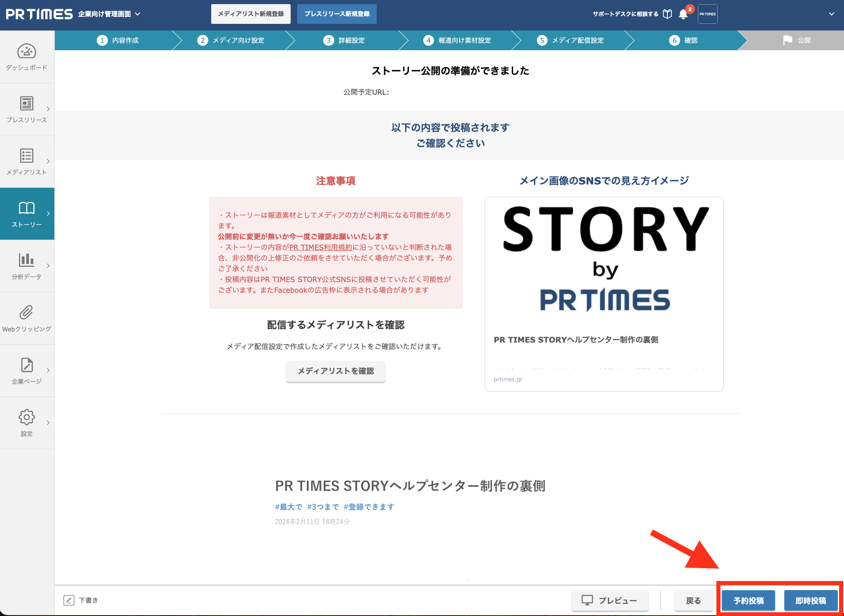Viewport: 844px width, 616px height.
Task: Go to step 1 内容作成
Action: 118,40
